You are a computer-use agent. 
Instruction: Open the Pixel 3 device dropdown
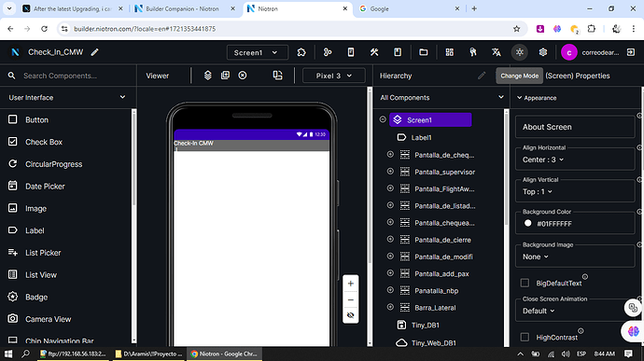[x=333, y=76]
